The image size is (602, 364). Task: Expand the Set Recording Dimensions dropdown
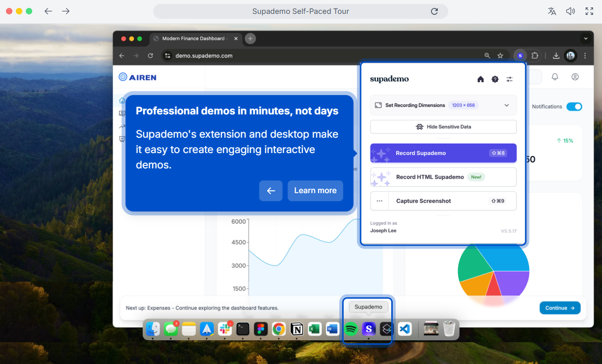(443, 105)
